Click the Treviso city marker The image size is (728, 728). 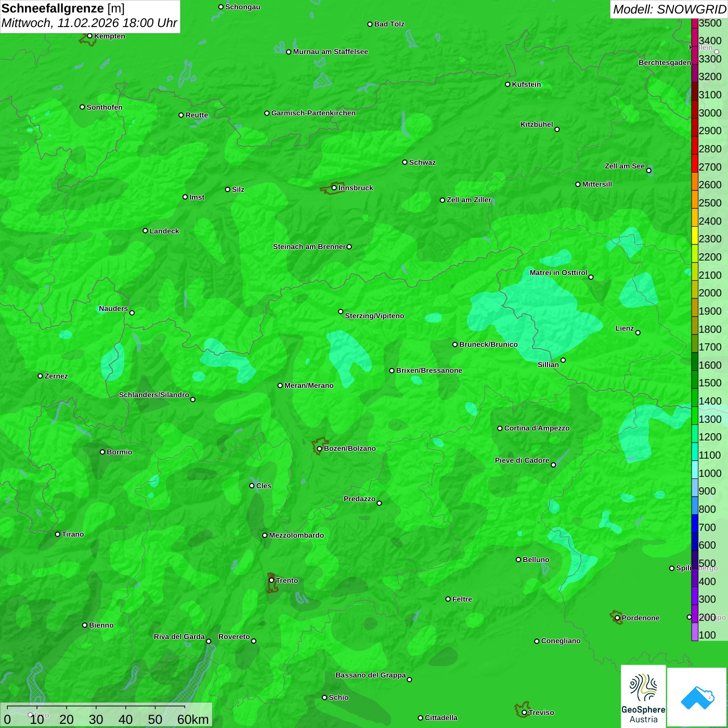pyautogui.click(x=524, y=712)
